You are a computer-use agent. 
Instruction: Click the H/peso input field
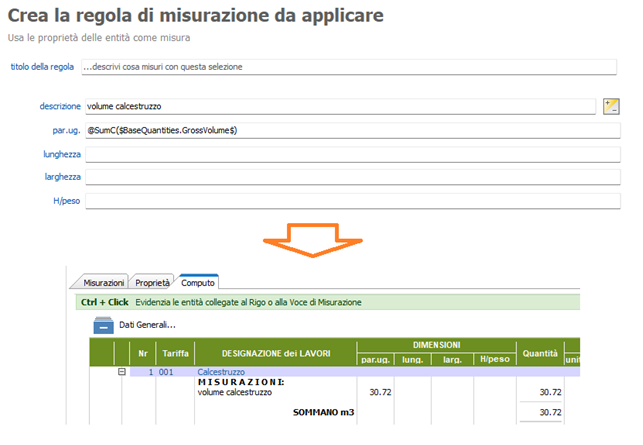coord(351,200)
